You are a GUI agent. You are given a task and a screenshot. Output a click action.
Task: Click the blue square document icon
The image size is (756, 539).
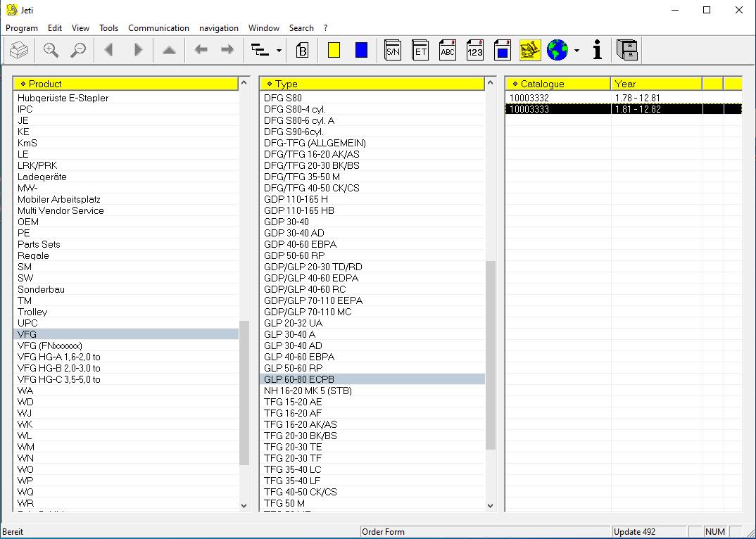[x=503, y=50]
